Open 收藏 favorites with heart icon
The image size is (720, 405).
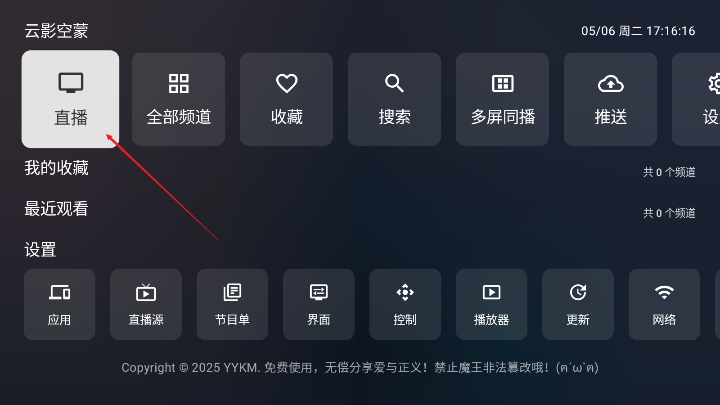tap(287, 99)
